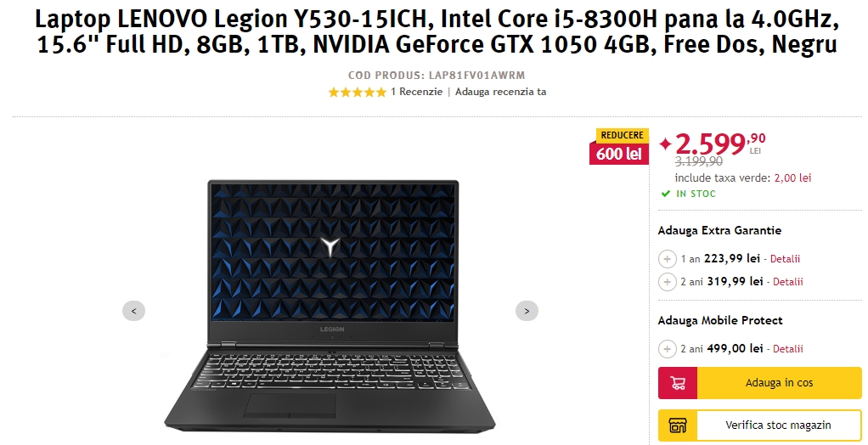Click the product title heading
The height and width of the screenshot is (445, 868).
click(x=437, y=31)
